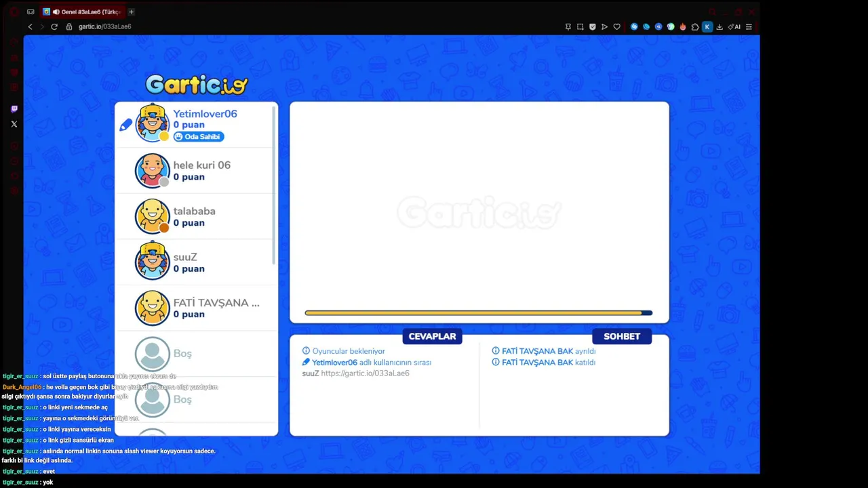Click the Shazam extension icon
The width and height of the screenshot is (868, 488).
pos(634,26)
